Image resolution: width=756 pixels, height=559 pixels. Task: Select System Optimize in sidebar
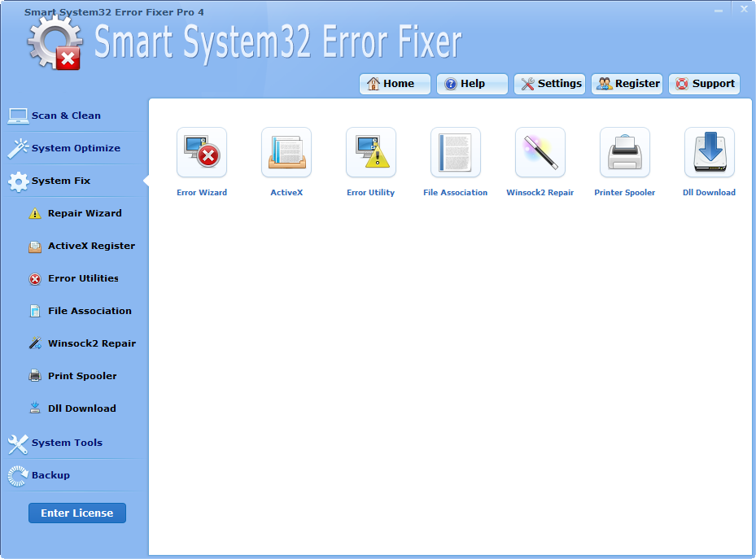[x=76, y=148]
